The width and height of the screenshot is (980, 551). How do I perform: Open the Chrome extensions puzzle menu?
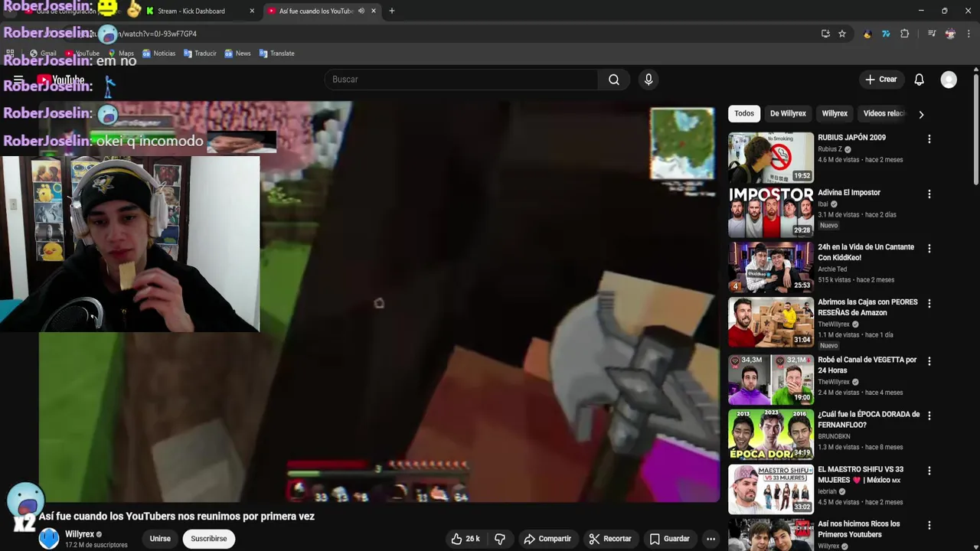(x=904, y=34)
